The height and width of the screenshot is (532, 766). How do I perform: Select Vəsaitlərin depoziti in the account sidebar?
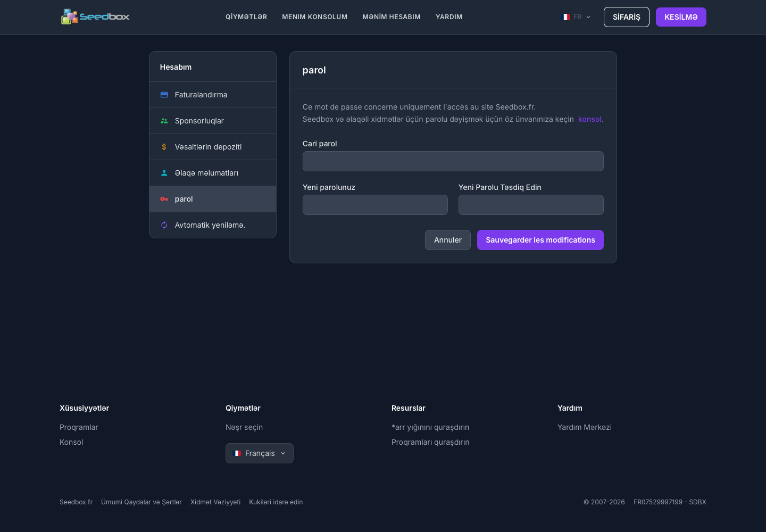click(x=213, y=147)
